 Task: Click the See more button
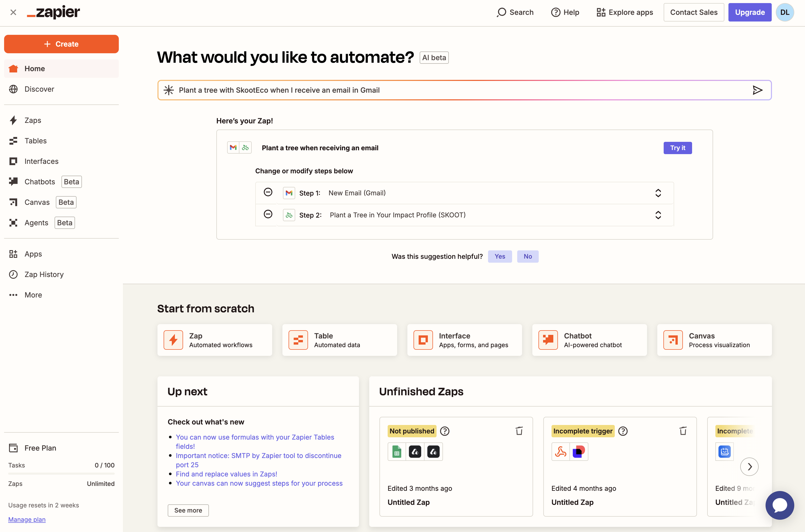[188, 510]
